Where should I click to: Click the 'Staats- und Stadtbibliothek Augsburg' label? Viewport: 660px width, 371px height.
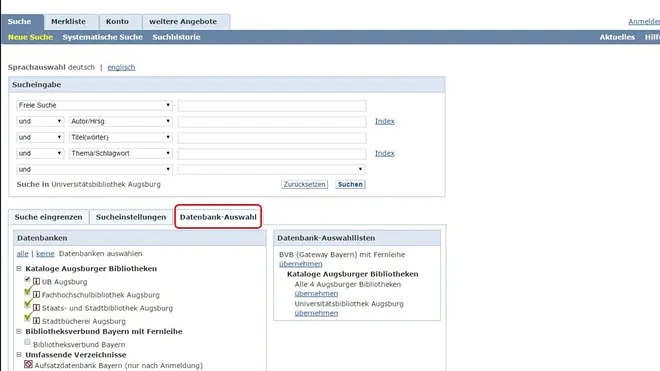107,308
